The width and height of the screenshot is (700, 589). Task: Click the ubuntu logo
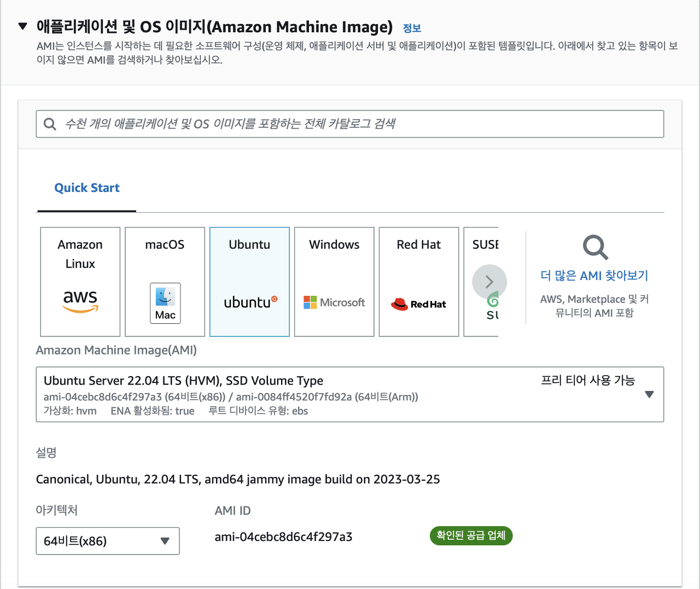[250, 302]
